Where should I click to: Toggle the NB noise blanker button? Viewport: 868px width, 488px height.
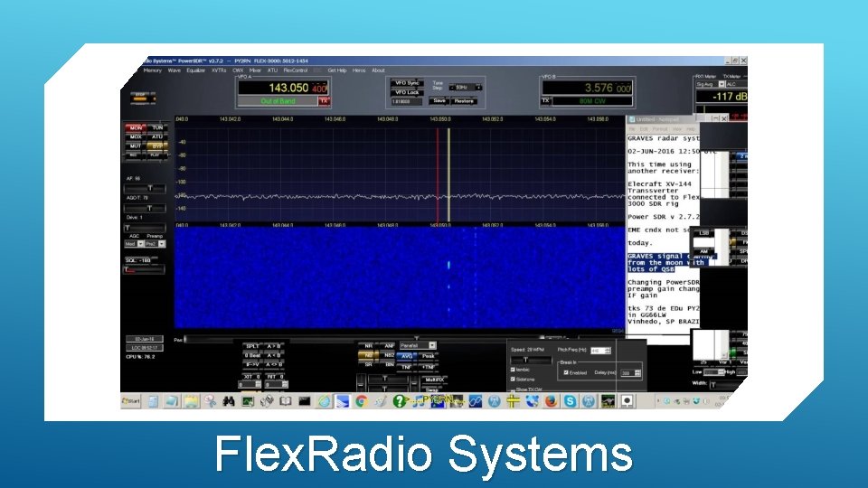click(368, 356)
